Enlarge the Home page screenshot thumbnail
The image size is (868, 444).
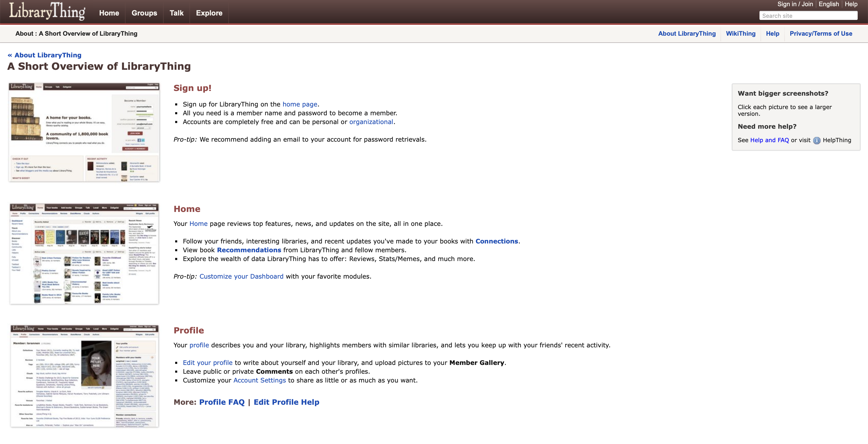[84, 254]
